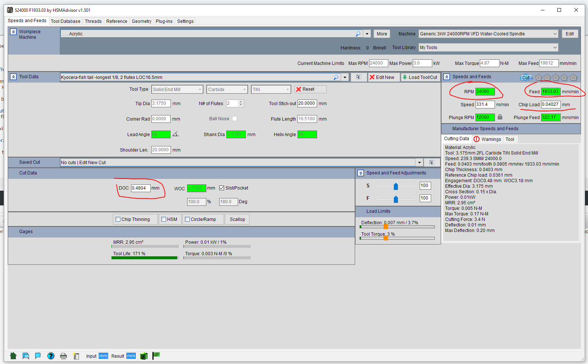
Task: Click the Plunge RPM lock icon
Action: pyautogui.click(x=500, y=117)
